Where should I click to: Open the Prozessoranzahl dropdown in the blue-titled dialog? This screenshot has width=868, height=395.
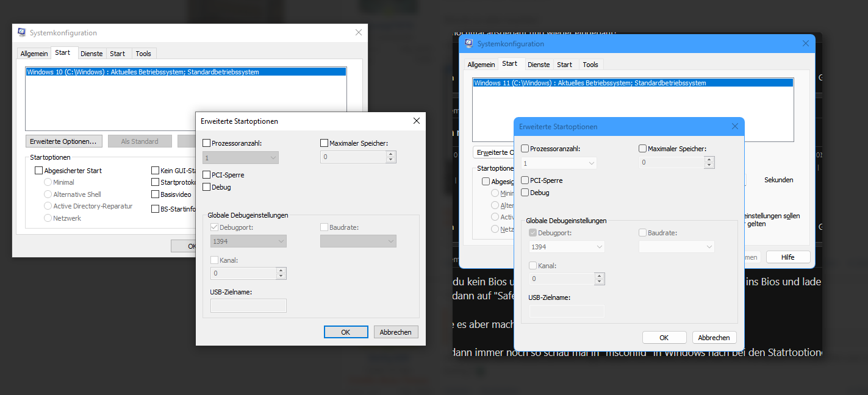coord(559,163)
